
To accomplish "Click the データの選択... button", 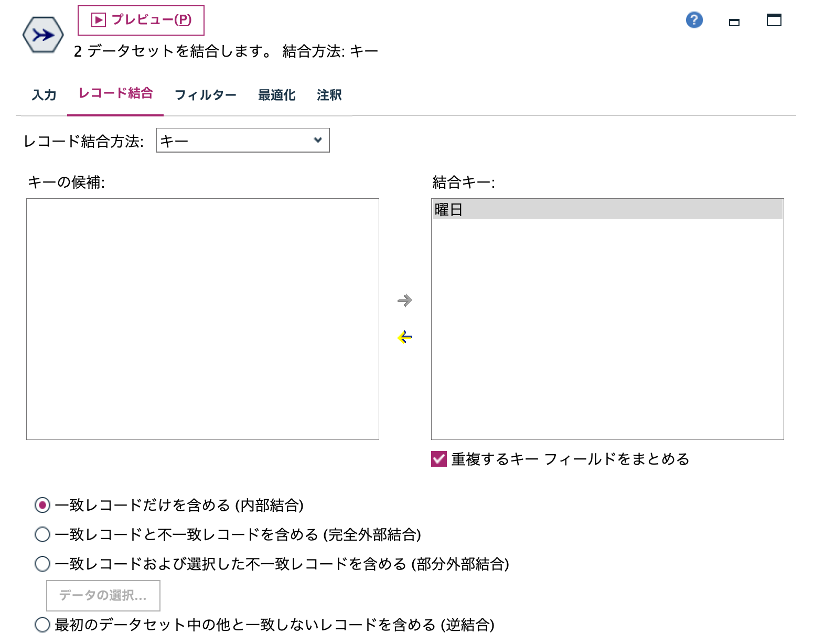I will pyautogui.click(x=103, y=595).
